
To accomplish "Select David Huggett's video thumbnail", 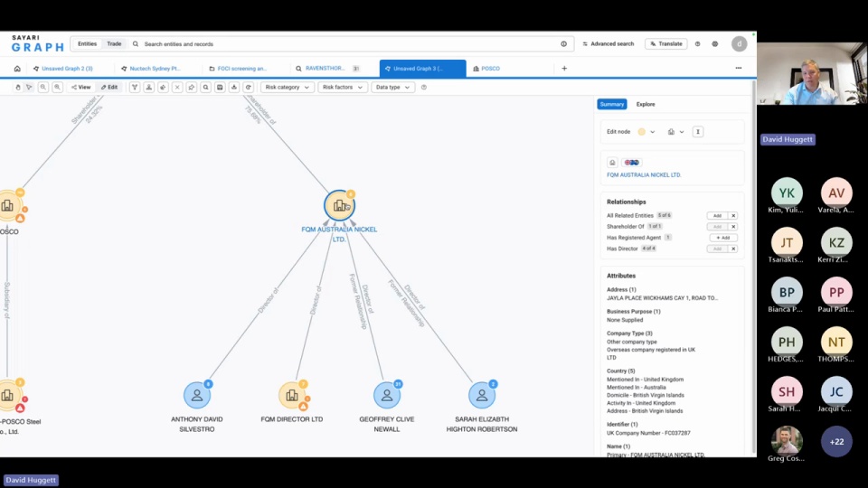I will coord(812,73).
